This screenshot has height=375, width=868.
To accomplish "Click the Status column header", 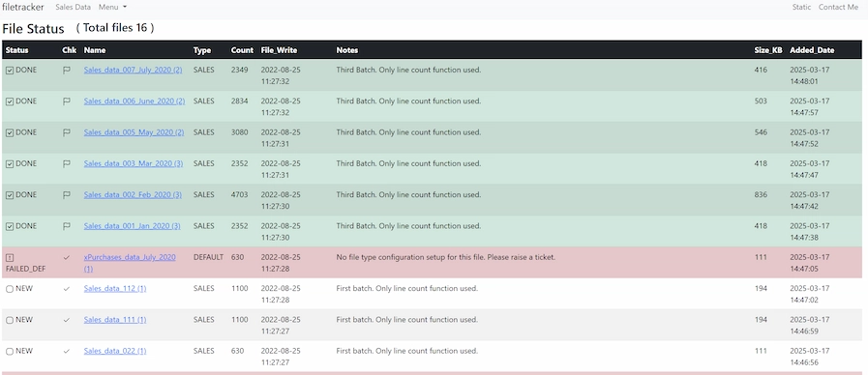I will tap(17, 50).
